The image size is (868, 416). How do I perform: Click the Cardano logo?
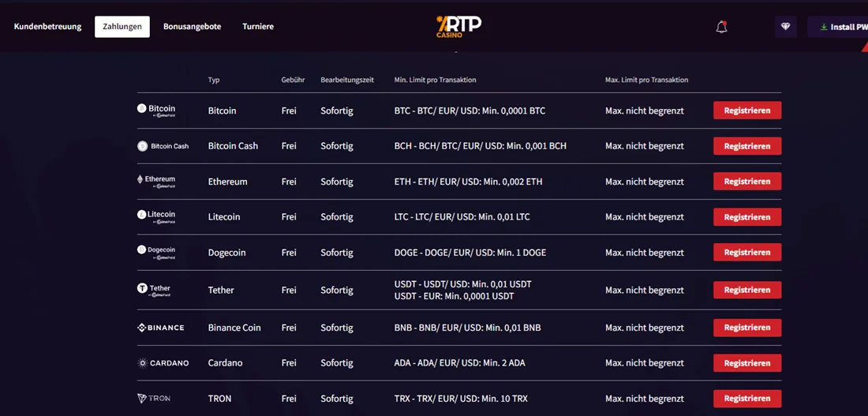(x=163, y=363)
